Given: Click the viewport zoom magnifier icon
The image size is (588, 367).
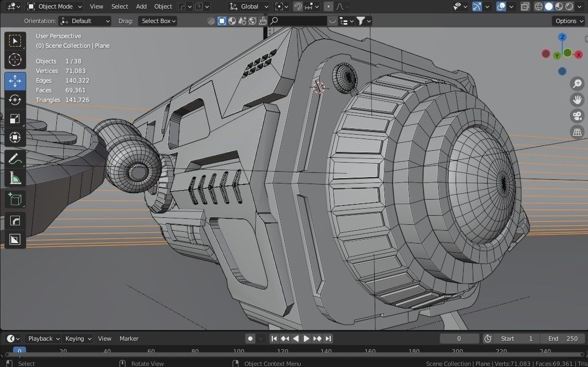Looking at the screenshot, I should (577, 84).
